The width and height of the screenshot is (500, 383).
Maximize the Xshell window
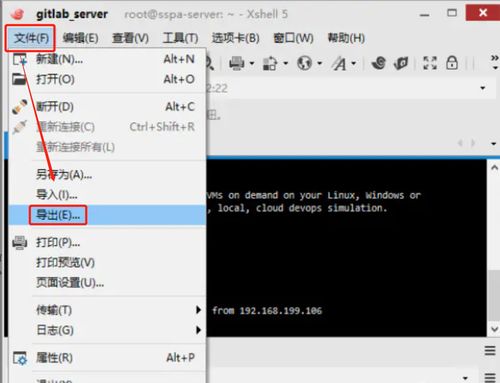[452, 13]
